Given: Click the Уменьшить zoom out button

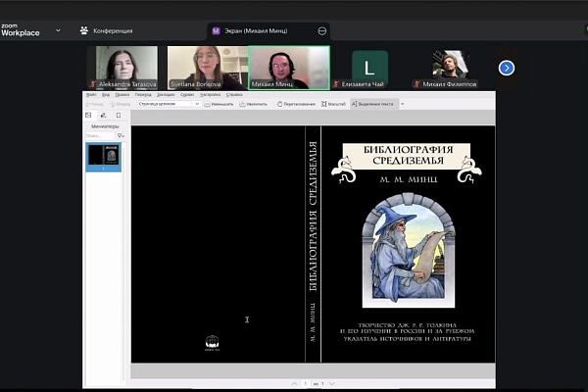Looking at the screenshot, I should click(x=220, y=103).
